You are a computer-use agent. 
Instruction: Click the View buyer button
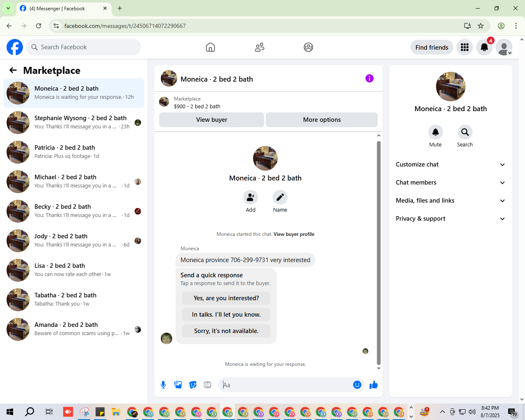tap(212, 120)
